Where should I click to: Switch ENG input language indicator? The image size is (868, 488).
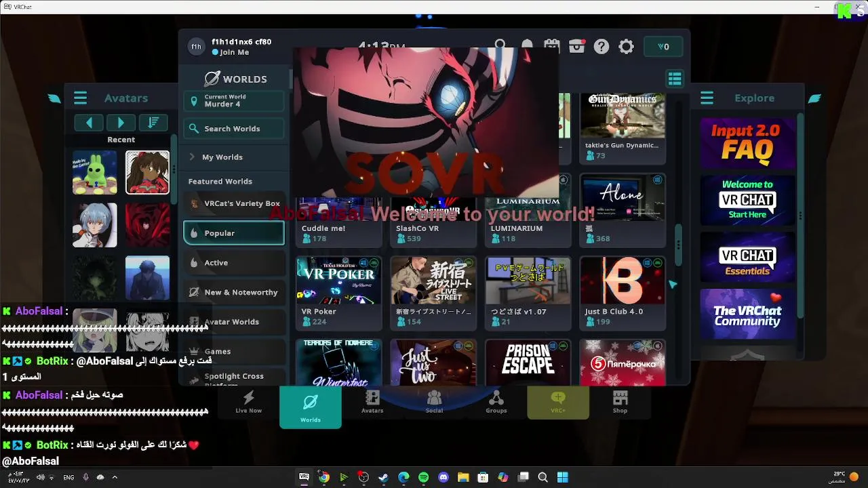[68, 477]
